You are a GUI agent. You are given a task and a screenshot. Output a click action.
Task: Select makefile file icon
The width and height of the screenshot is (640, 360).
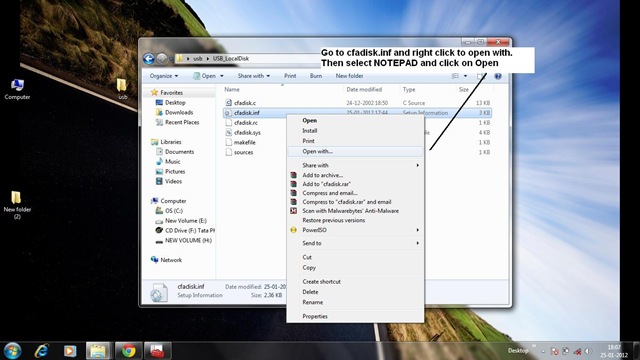point(229,142)
